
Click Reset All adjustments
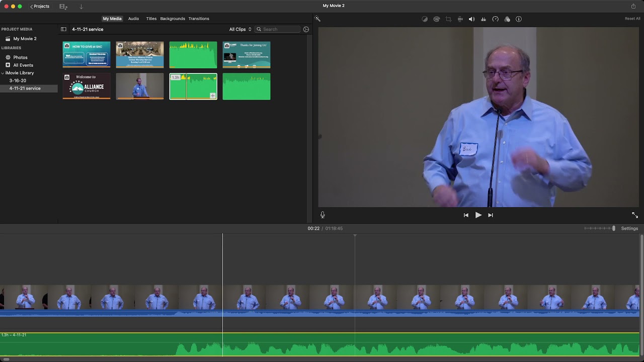632,19
